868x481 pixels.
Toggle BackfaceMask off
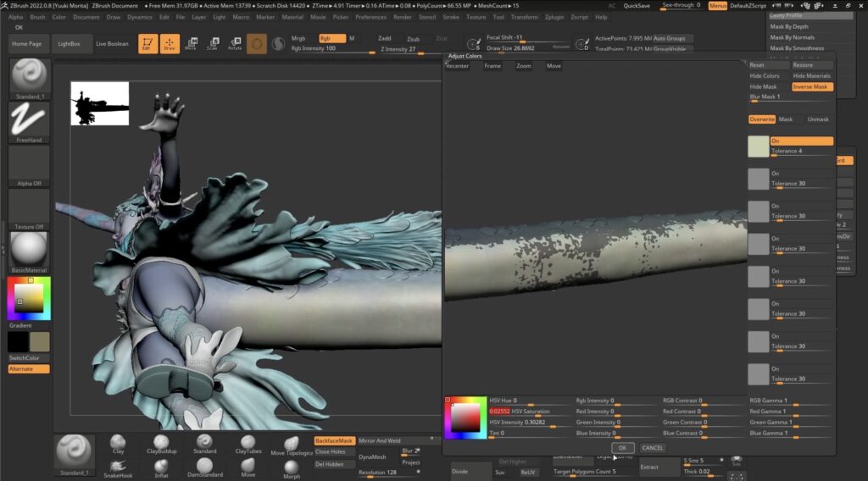334,440
